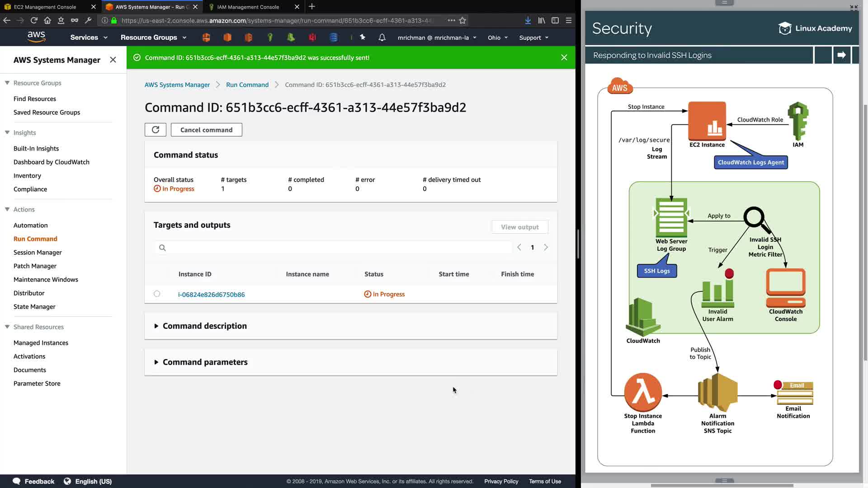Viewport: 868px width, 488px height.
Task: Click the Cancel command button
Action: (206, 130)
